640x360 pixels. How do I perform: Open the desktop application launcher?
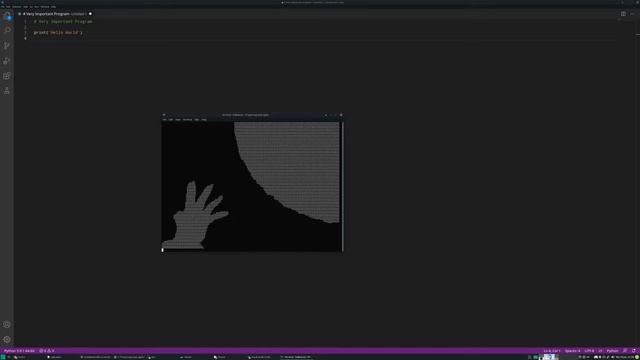(x=3, y=357)
